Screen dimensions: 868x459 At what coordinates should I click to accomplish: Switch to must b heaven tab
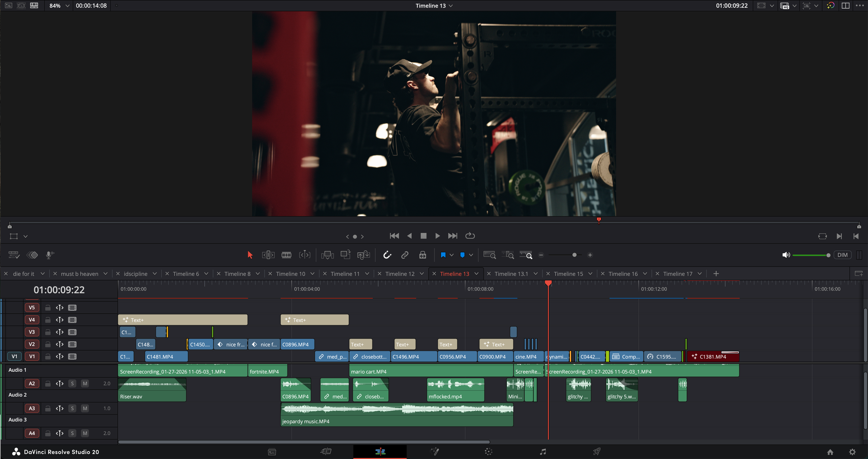[80, 274]
